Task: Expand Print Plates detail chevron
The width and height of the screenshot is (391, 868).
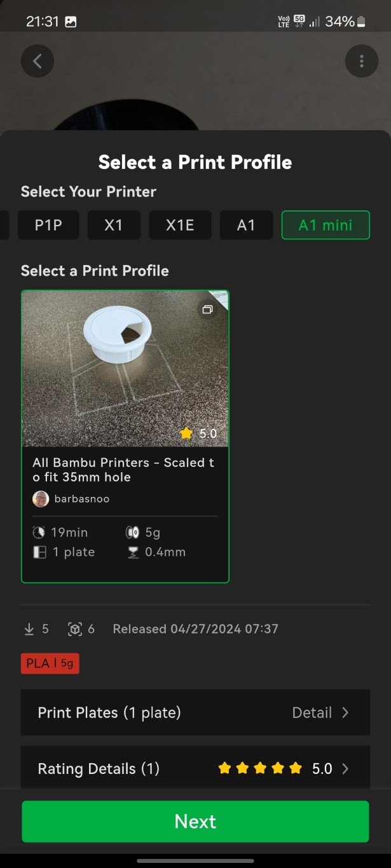Action: pos(345,713)
